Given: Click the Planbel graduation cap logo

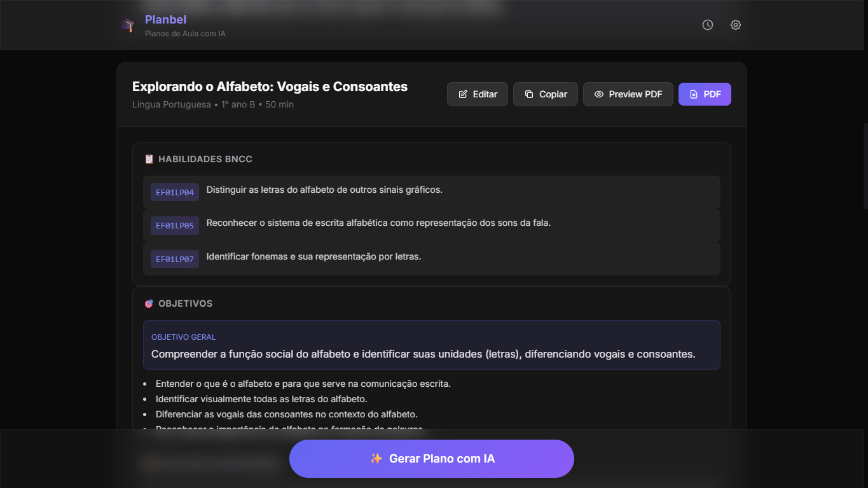Looking at the screenshot, I should point(127,25).
